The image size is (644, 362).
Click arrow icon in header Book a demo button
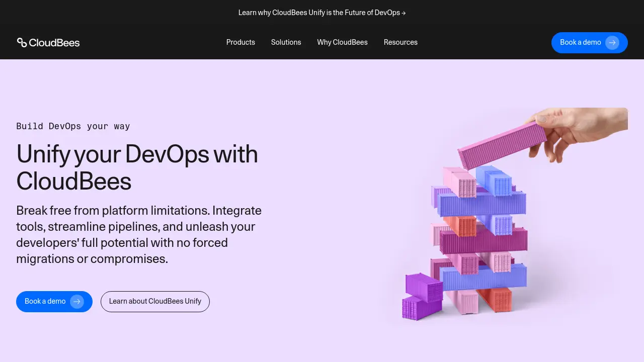pyautogui.click(x=612, y=43)
